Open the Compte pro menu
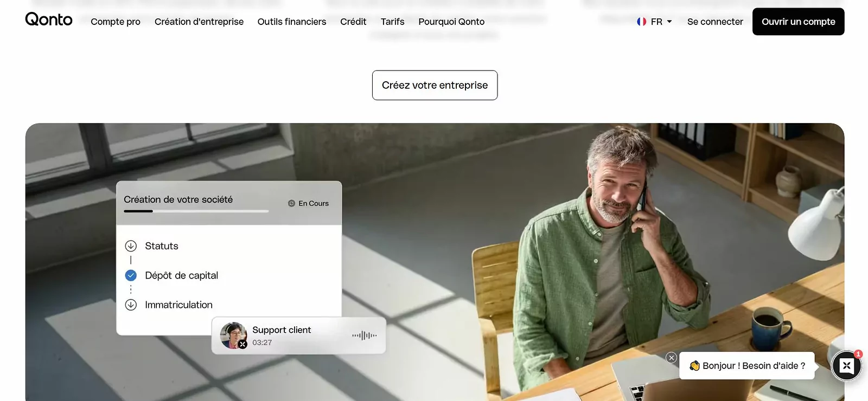The image size is (868, 401). [x=116, y=22]
